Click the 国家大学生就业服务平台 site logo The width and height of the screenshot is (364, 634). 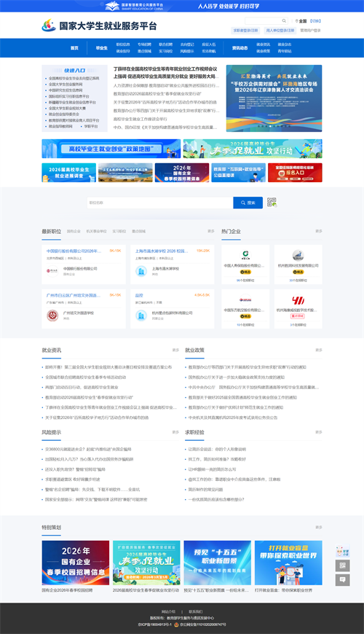tap(99, 26)
